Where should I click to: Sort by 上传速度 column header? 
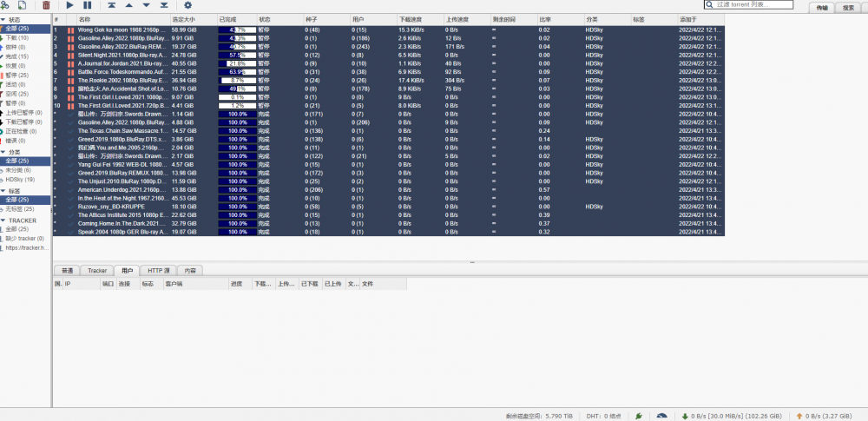pyautogui.click(x=466, y=19)
